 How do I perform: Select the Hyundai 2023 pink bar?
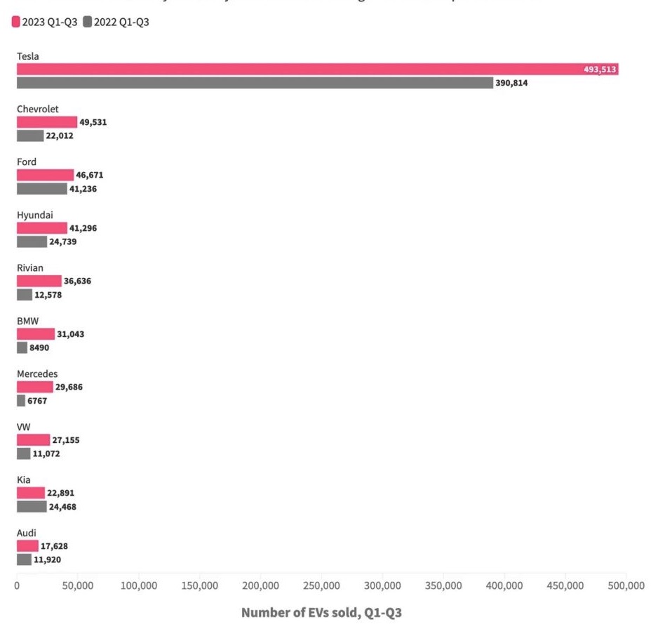(41, 228)
